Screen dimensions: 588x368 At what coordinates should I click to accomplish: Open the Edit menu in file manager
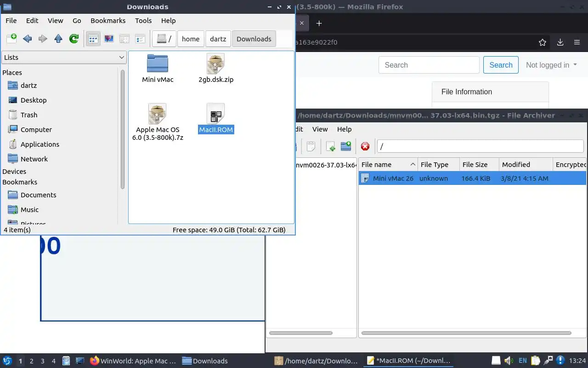pyautogui.click(x=32, y=20)
